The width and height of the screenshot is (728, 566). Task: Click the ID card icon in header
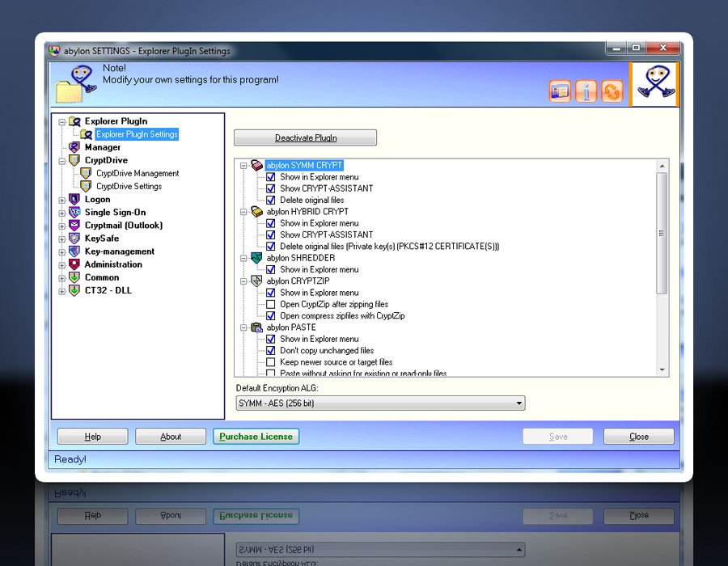pyautogui.click(x=559, y=91)
